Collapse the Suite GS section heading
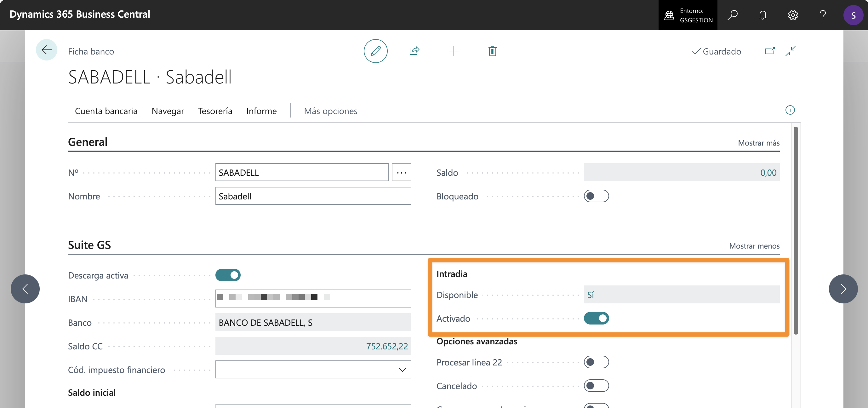 [89, 245]
